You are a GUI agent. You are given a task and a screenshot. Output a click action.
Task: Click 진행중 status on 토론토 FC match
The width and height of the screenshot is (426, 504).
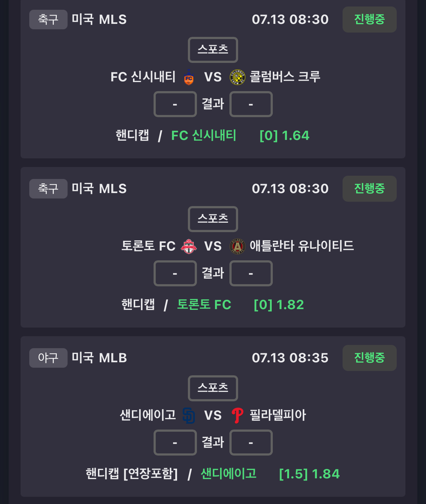coord(369,189)
